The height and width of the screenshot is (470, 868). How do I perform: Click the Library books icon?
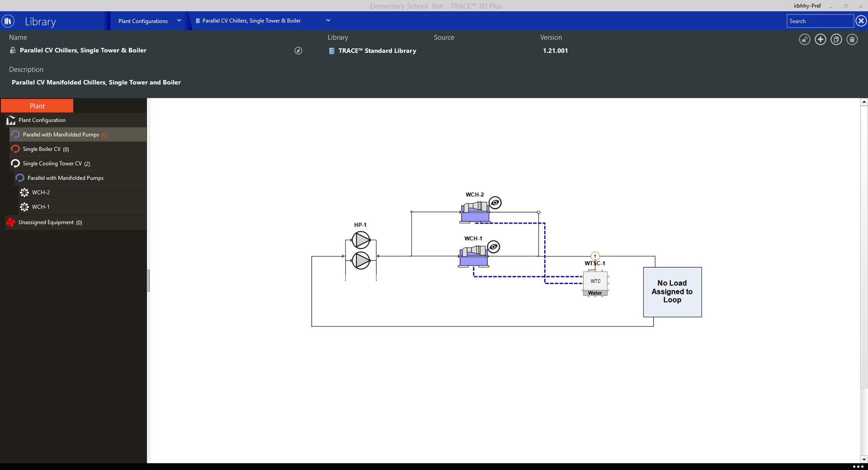pyautogui.click(x=8, y=21)
